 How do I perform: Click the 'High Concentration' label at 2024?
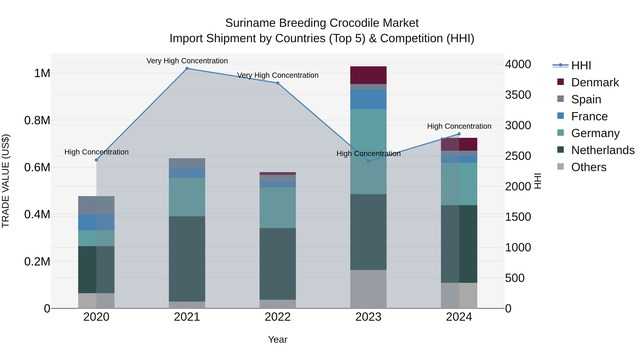[x=459, y=126]
